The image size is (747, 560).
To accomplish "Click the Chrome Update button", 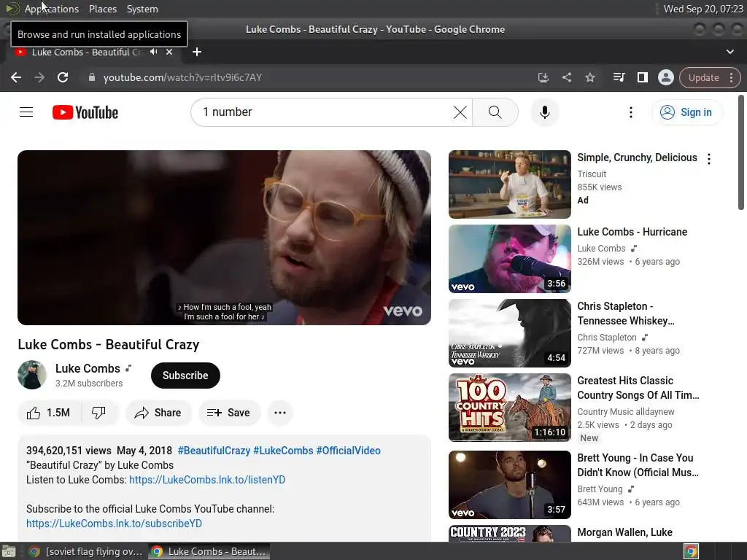I will click(703, 77).
